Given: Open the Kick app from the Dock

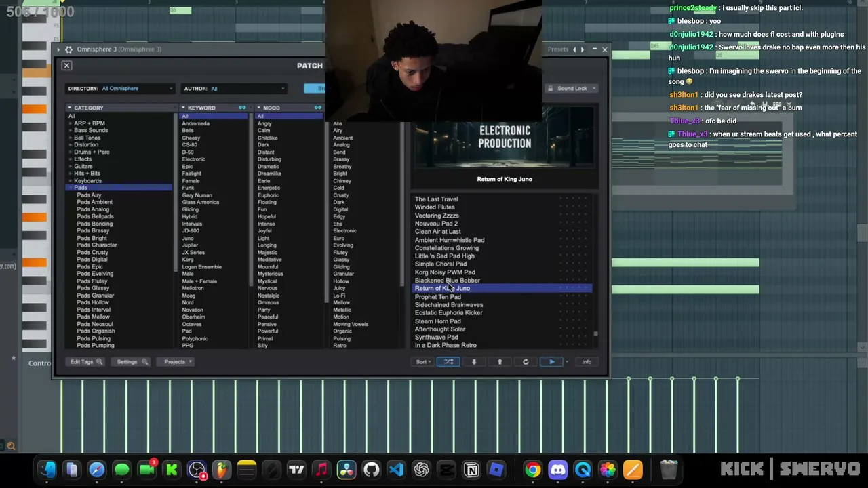Looking at the screenshot, I should click(172, 470).
